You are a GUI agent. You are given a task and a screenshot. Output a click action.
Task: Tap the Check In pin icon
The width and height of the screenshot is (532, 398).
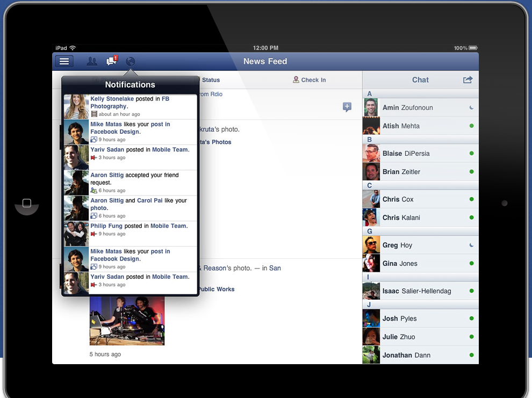pos(296,79)
